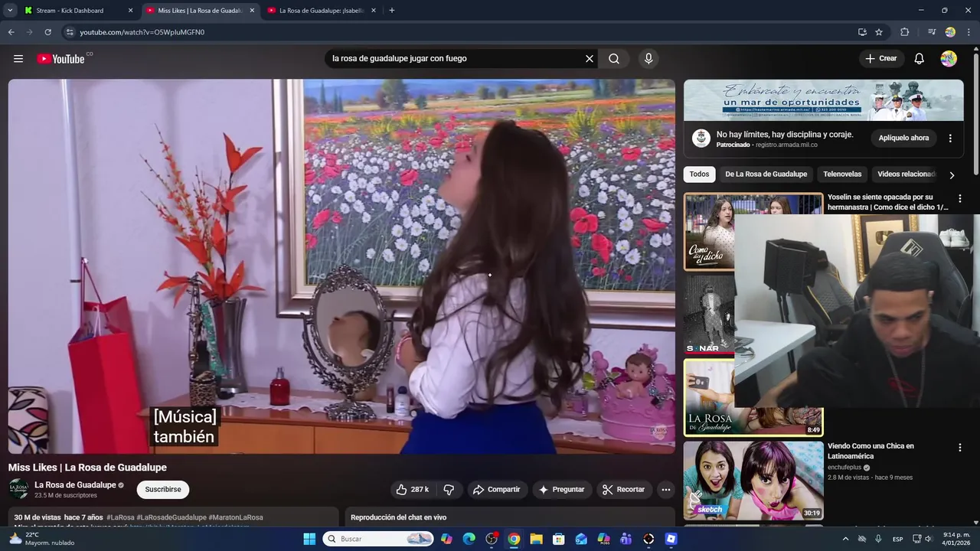This screenshot has width=980, height=551.
Task: Go to YouTube home via logo
Action: pos(60,59)
